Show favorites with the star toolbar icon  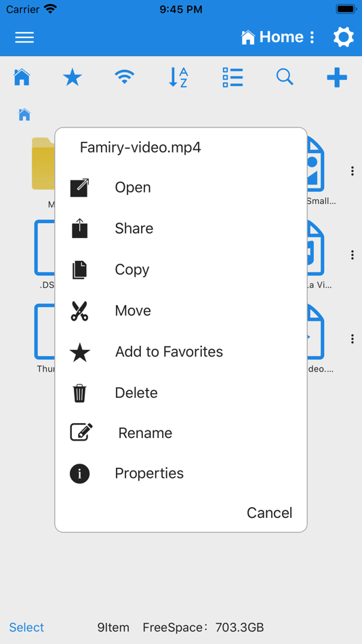click(73, 77)
